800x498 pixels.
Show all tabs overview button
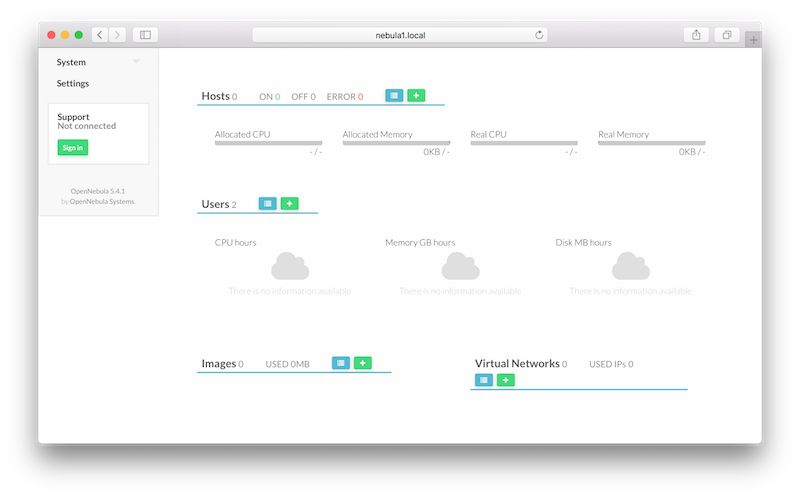tap(727, 35)
